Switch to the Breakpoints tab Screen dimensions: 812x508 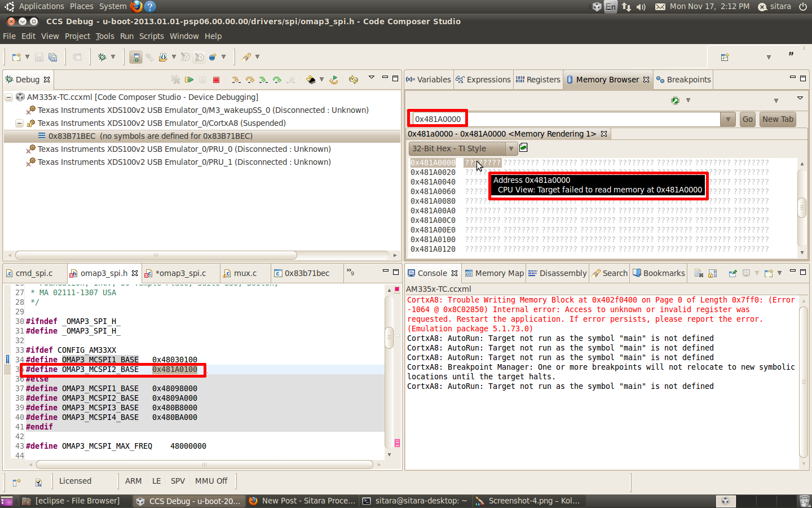[683, 80]
